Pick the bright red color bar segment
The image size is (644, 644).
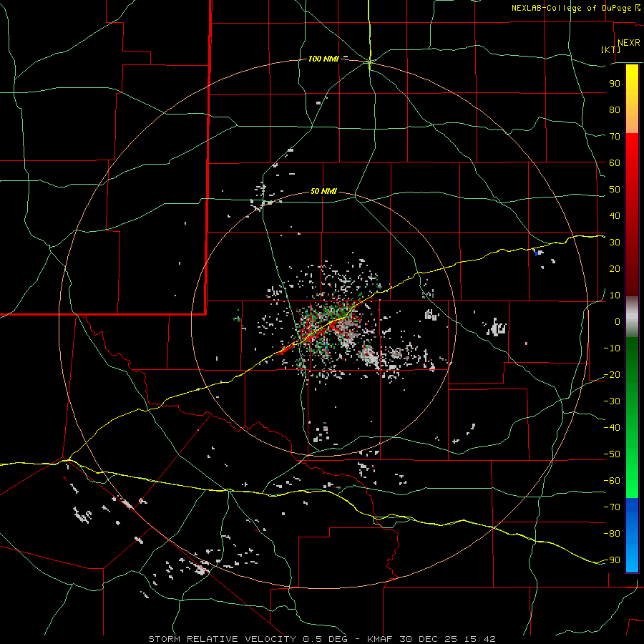click(x=632, y=156)
